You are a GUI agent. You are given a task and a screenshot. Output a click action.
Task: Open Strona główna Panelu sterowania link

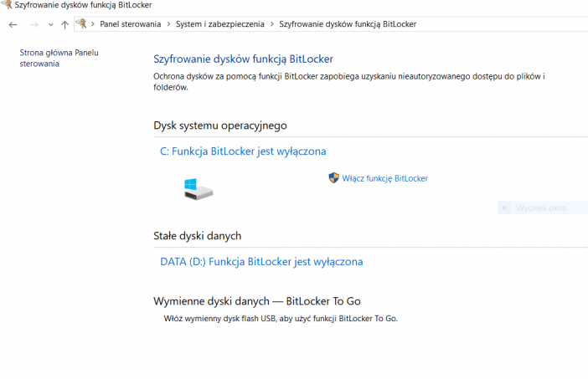coord(59,58)
